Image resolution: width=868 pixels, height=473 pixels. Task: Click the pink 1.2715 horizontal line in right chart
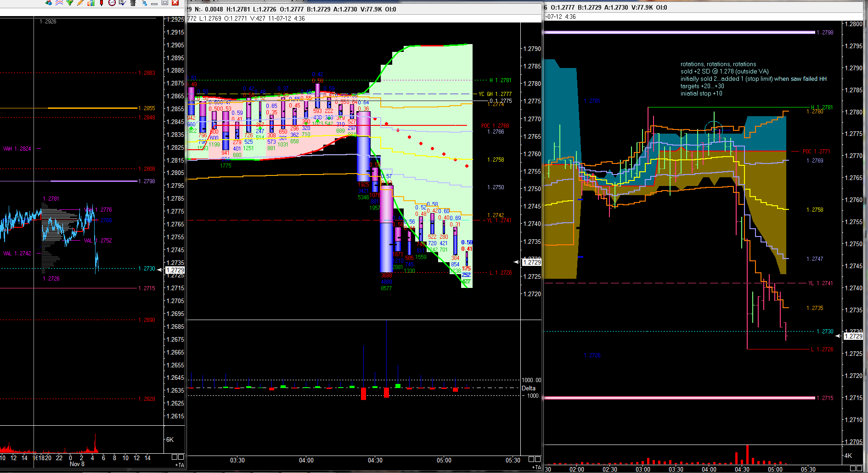pos(680,398)
